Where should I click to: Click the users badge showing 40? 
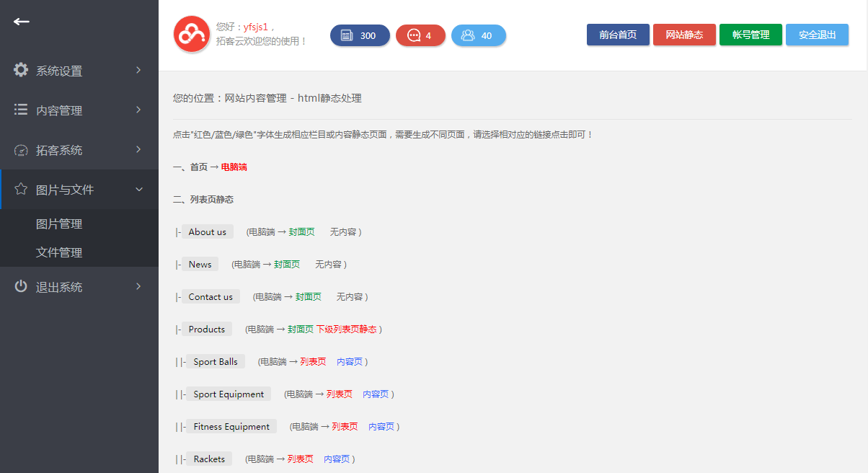click(x=478, y=35)
